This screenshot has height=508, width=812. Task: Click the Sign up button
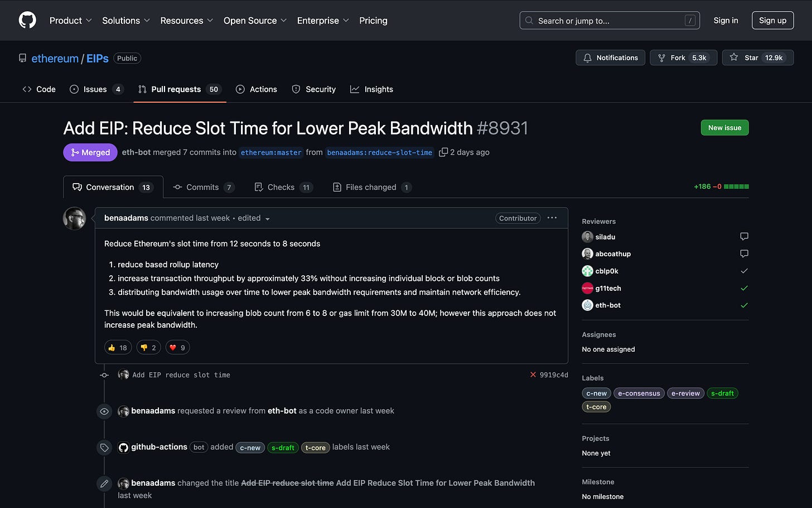772,21
